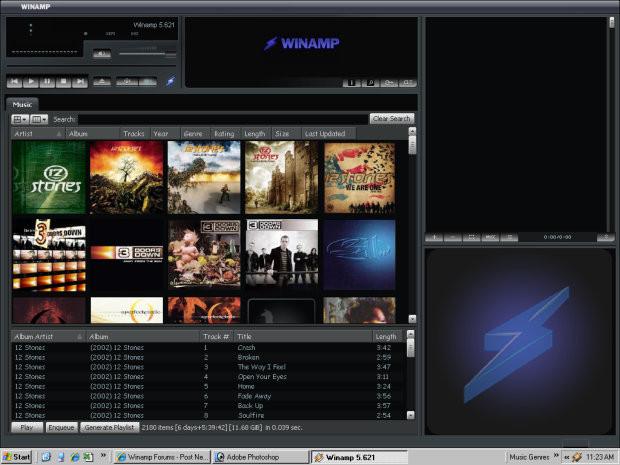Switch to the Winamp Forums taskbar window
The width and height of the screenshot is (620, 465).
(162, 457)
